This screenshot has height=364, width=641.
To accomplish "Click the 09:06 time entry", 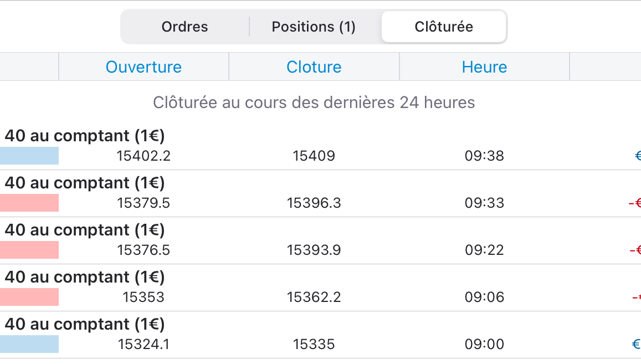I will coord(484,298).
